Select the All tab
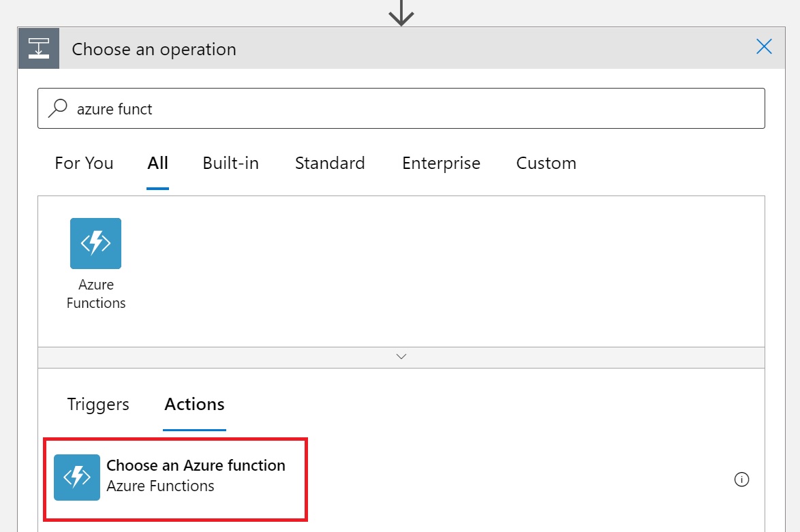The width and height of the screenshot is (800, 532). point(157,163)
